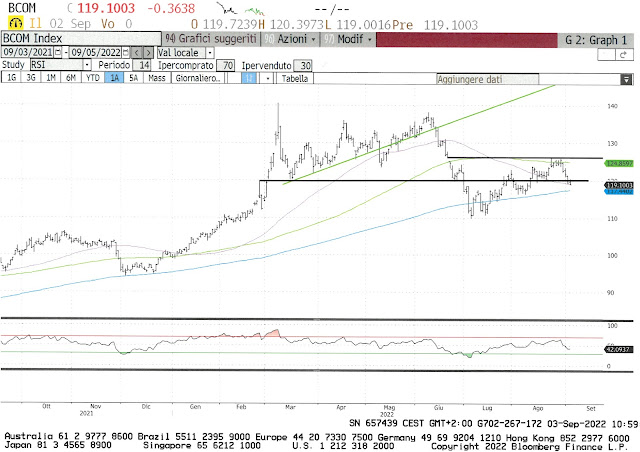Click the BCOM Index security field
This screenshot has width=640, height=452.
pos(81,39)
